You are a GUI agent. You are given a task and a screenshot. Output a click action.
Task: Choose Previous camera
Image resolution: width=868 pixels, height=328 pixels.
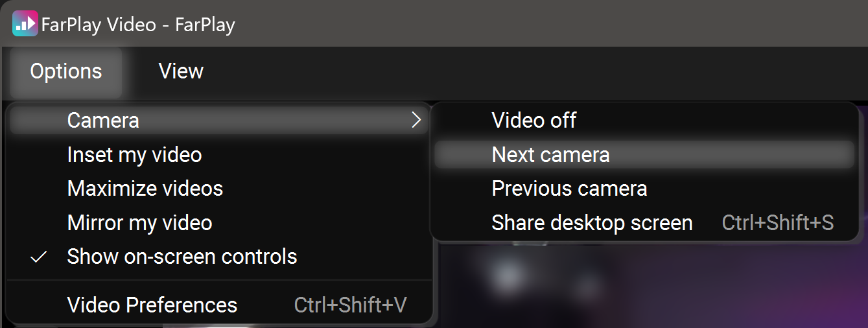[569, 189]
